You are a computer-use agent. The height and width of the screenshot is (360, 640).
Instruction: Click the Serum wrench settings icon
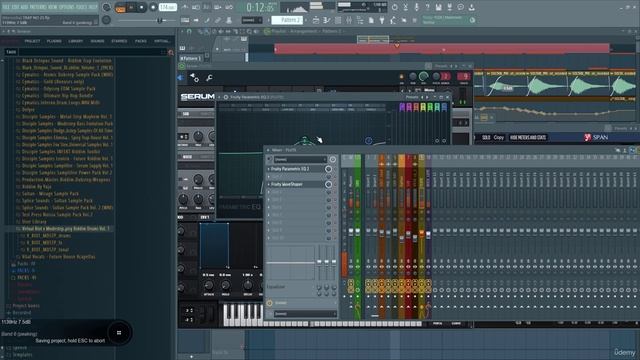[209, 78]
